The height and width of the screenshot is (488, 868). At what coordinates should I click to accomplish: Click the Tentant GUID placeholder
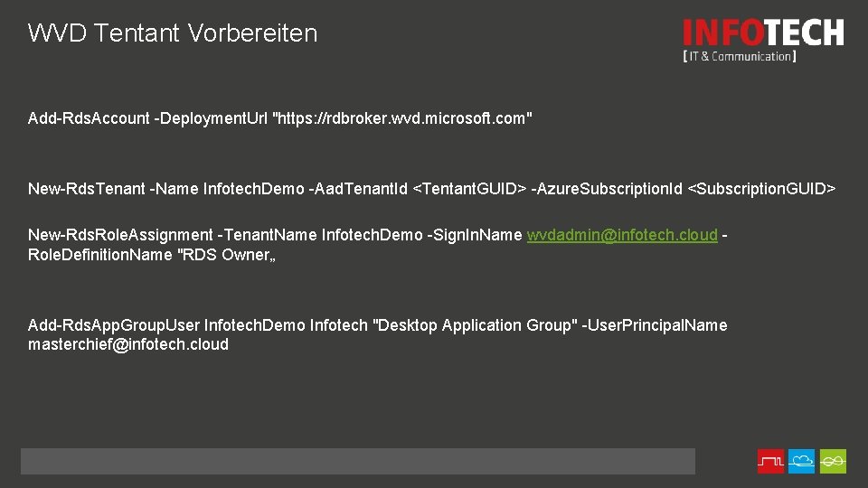point(468,189)
